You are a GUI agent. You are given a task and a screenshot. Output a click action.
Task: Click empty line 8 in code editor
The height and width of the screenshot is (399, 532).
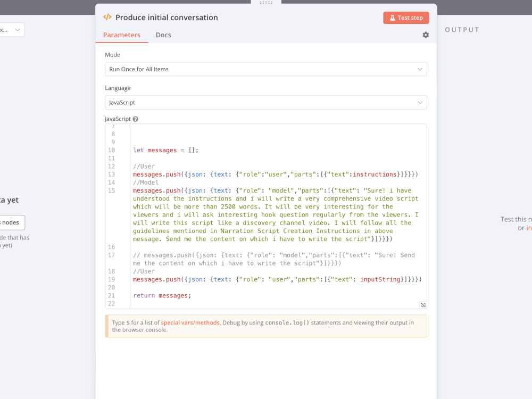coord(278,134)
